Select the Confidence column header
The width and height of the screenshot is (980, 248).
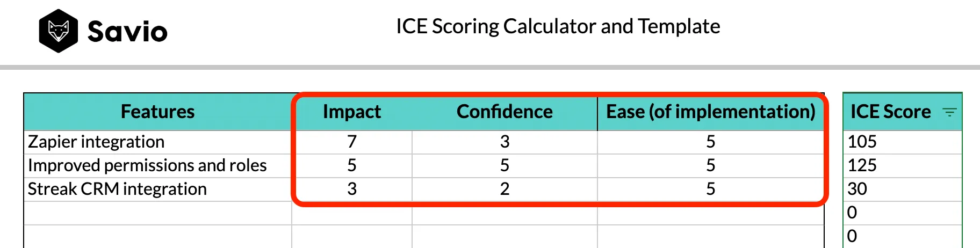point(504,112)
